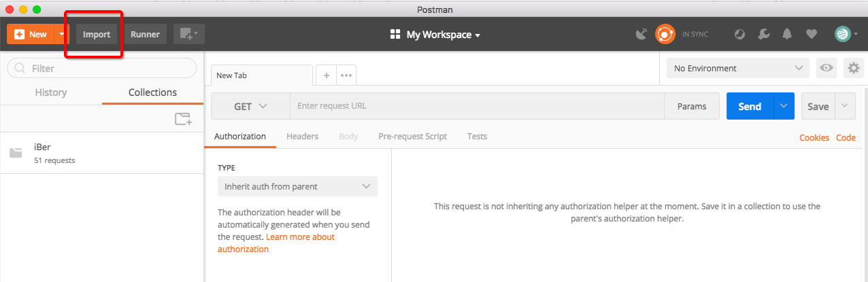Switch to the History tab

point(51,92)
